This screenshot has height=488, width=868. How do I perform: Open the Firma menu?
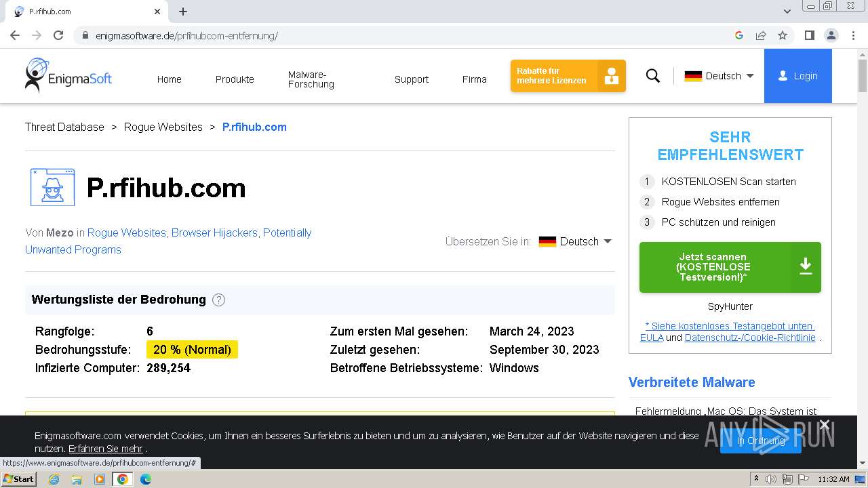coord(475,79)
